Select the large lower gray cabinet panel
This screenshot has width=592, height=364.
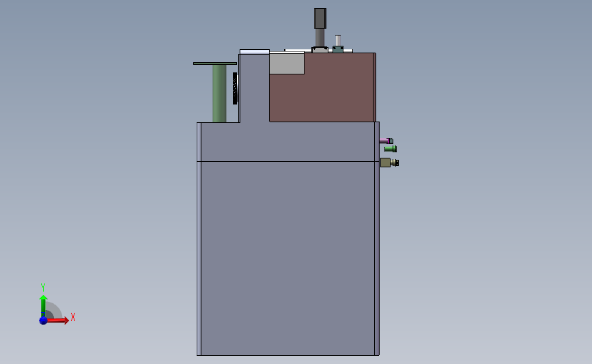coord(287,258)
